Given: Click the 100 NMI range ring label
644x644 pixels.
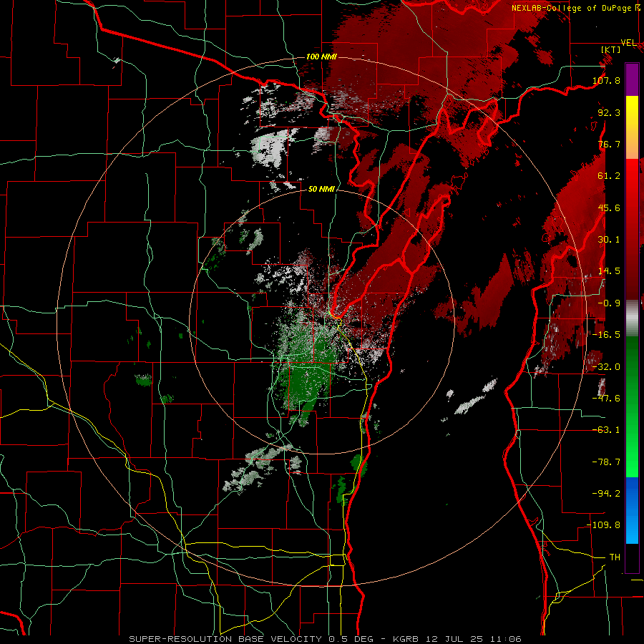Looking at the screenshot, I should click(321, 57).
